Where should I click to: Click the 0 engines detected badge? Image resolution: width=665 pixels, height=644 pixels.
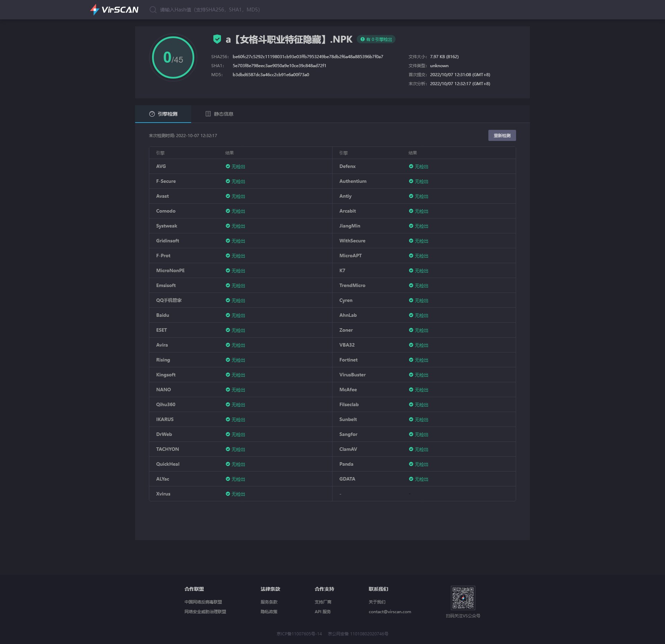(376, 39)
